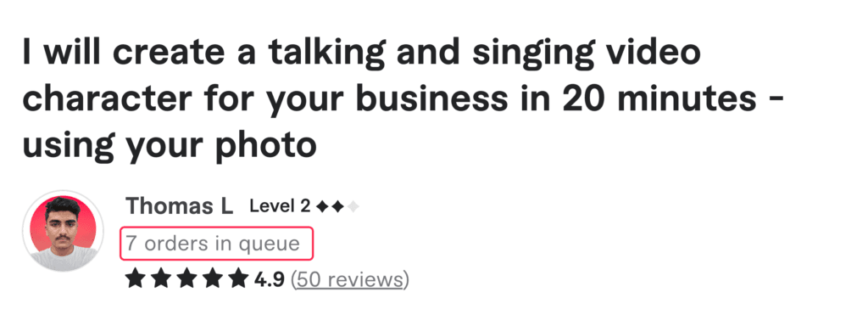Click the Level 2 seller label
Image resolution: width=868 pixels, height=309 pixels.
(280, 206)
